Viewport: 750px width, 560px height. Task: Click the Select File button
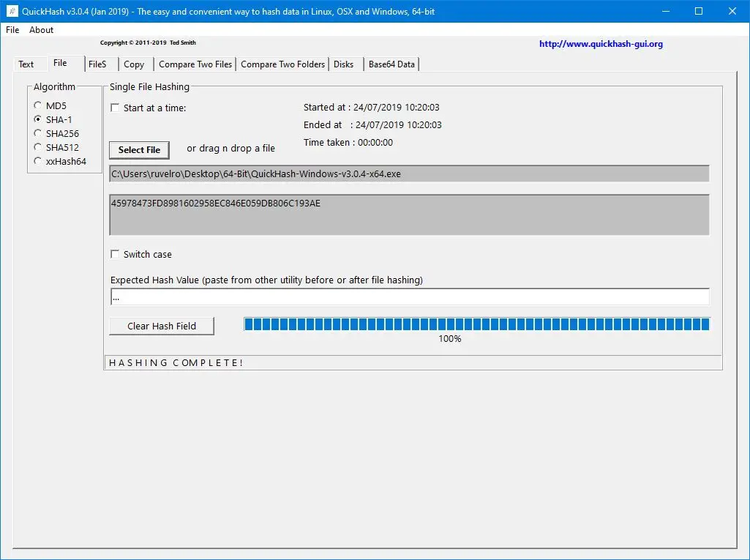click(139, 150)
